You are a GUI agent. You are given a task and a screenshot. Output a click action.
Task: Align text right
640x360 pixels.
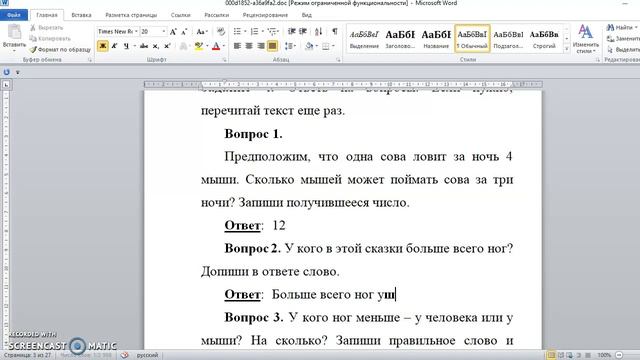[x=261, y=46]
